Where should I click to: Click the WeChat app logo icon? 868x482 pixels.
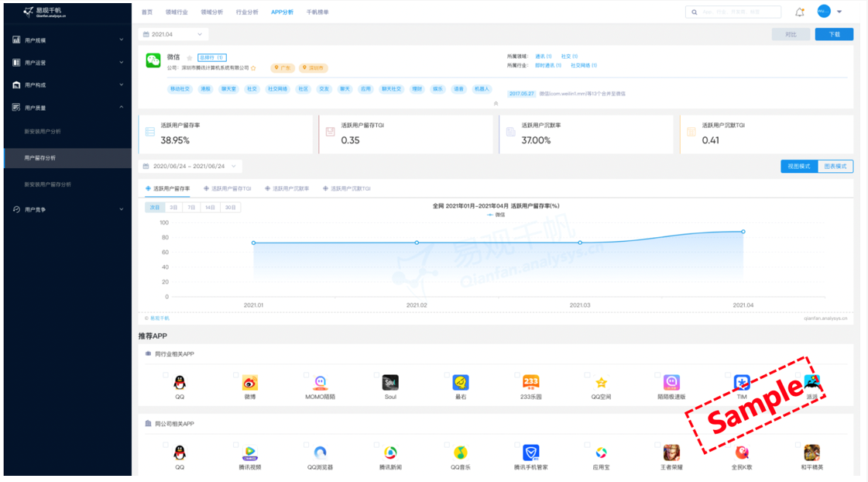(x=153, y=61)
